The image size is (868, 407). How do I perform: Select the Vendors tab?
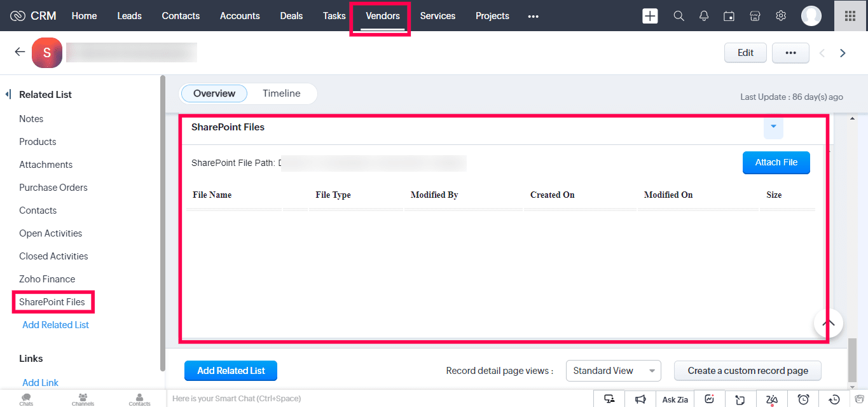coord(383,16)
